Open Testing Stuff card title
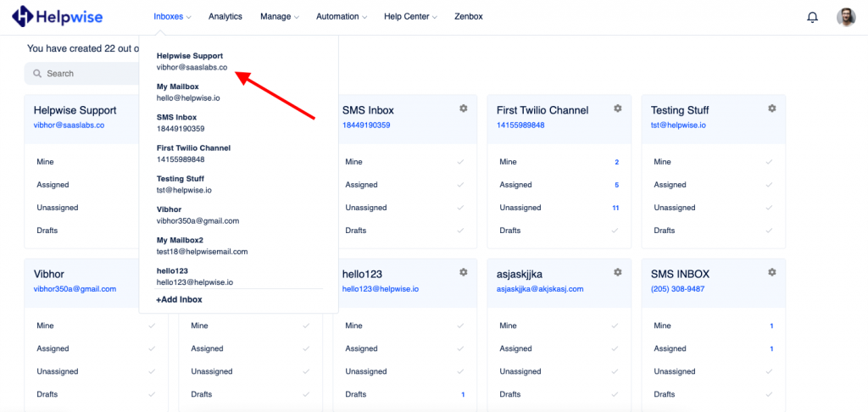The width and height of the screenshot is (868, 412). 680,110
